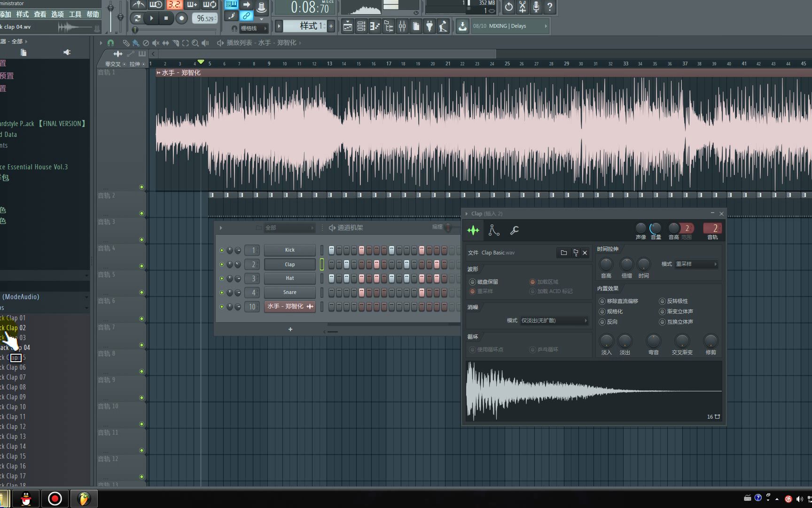
Task: Open the Clap sample waveform settings tab
Action: click(473, 230)
